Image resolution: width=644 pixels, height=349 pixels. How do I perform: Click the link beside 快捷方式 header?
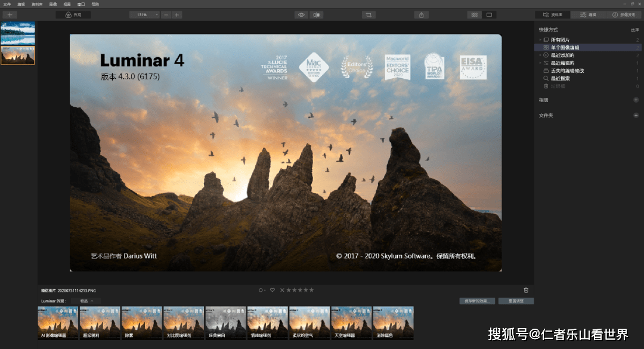click(x=634, y=30)
